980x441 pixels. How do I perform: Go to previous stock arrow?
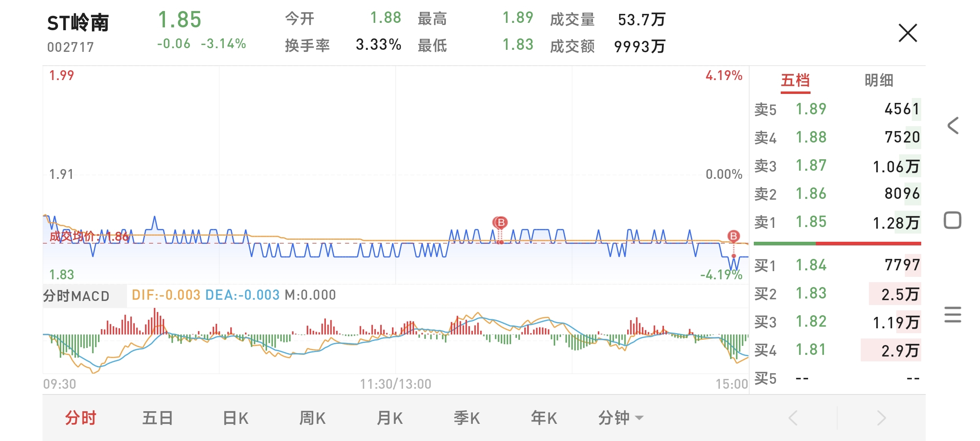[793, 418]
